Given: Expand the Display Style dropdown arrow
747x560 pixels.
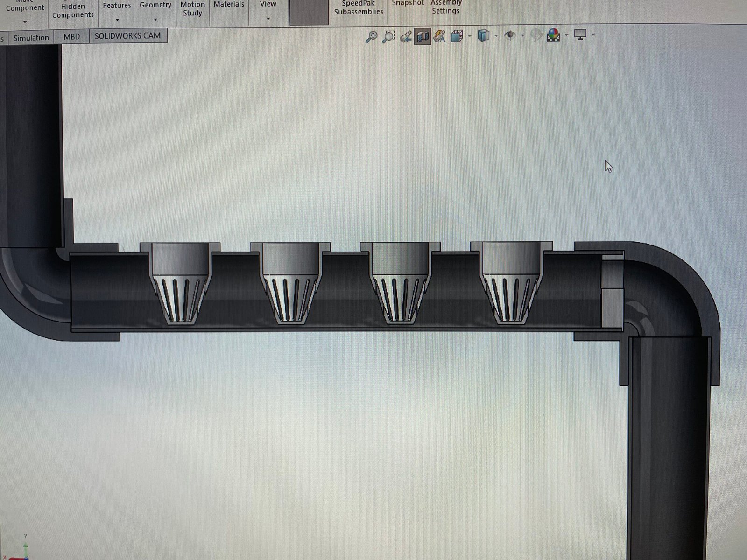Looking at the screenshot, I should [496, 35].
